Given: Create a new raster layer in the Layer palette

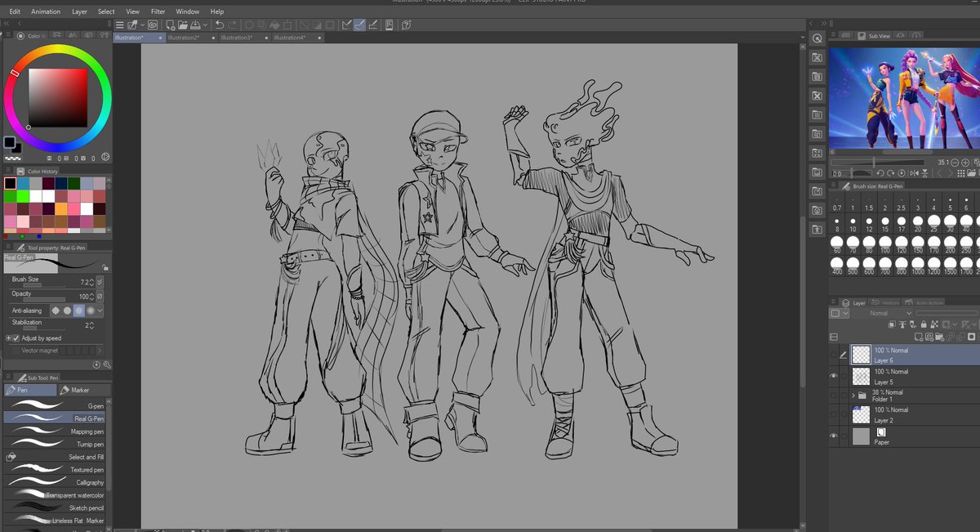Looking at the screenshot, I should pyautogui.click(x=920, y=337).
